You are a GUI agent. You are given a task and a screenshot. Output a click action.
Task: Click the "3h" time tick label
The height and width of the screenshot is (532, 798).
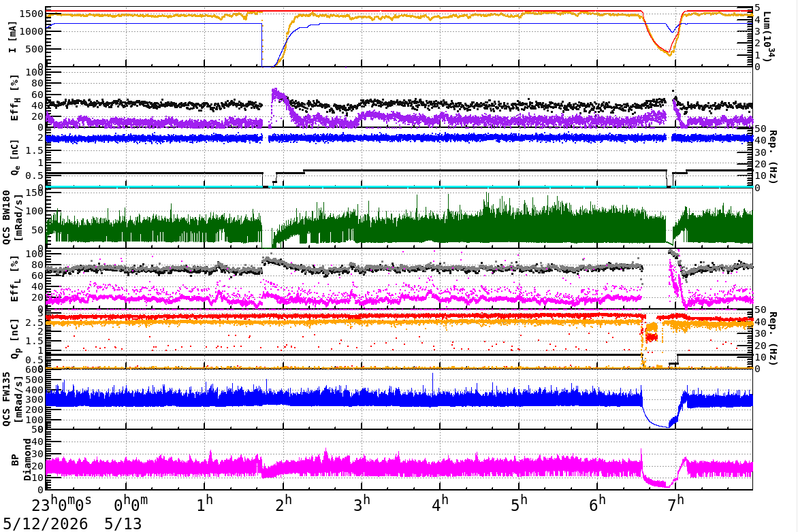pyautogui.click(x=362, y=505)
